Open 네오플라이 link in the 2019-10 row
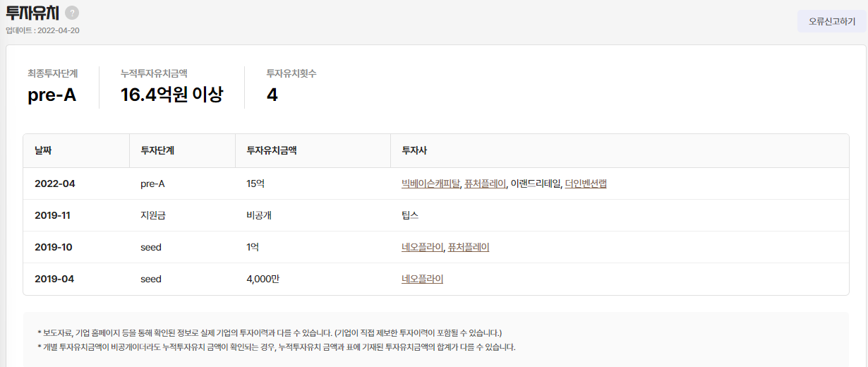The image size is (868, 367). click(x=422, y=247)
